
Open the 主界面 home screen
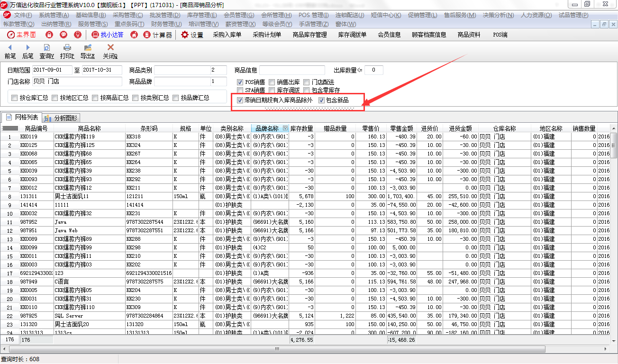[x=22, y=35]
